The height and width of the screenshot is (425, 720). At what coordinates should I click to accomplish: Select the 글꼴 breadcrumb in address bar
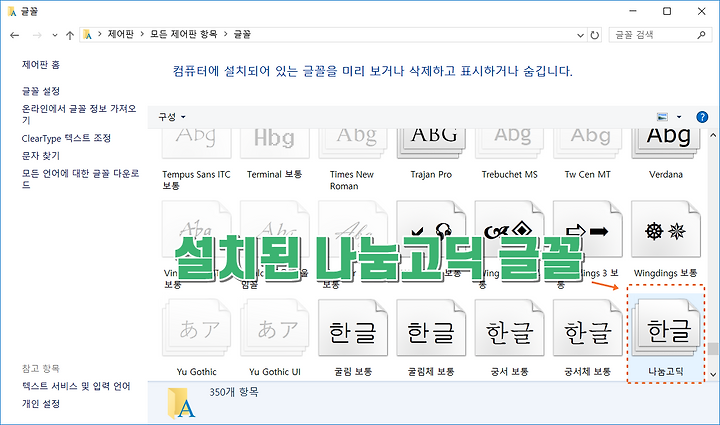242,34
